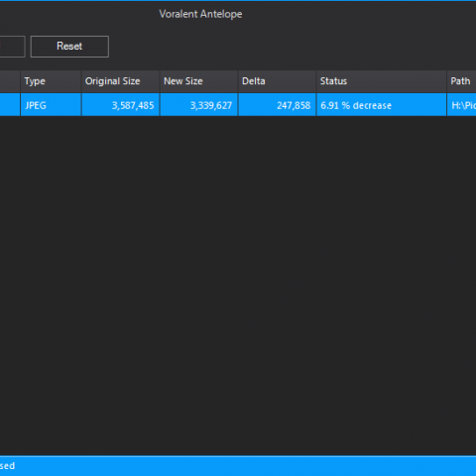
Task: Click the Delta column header
Action: point(277,81)
